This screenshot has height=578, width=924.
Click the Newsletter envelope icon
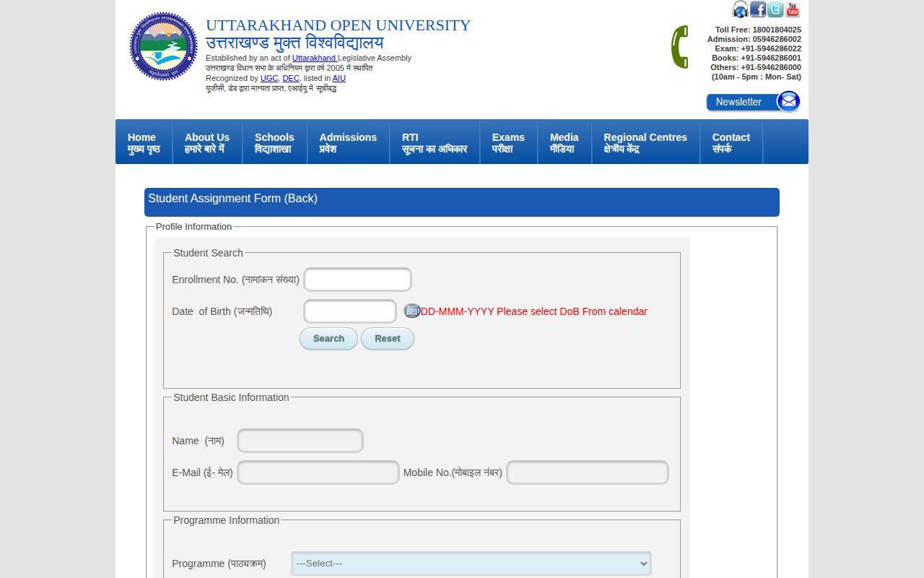point(789,102)
